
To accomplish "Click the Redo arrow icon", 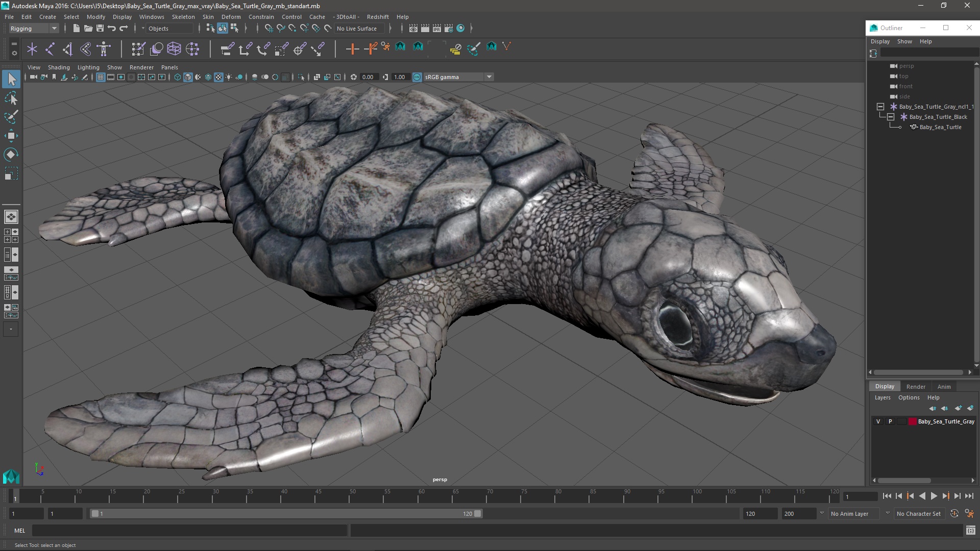I will point(124,29).
